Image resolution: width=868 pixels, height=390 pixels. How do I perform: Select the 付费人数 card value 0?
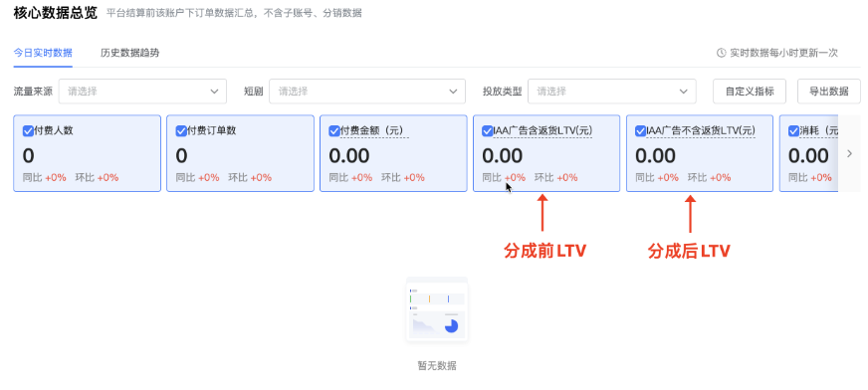point(28,156)
